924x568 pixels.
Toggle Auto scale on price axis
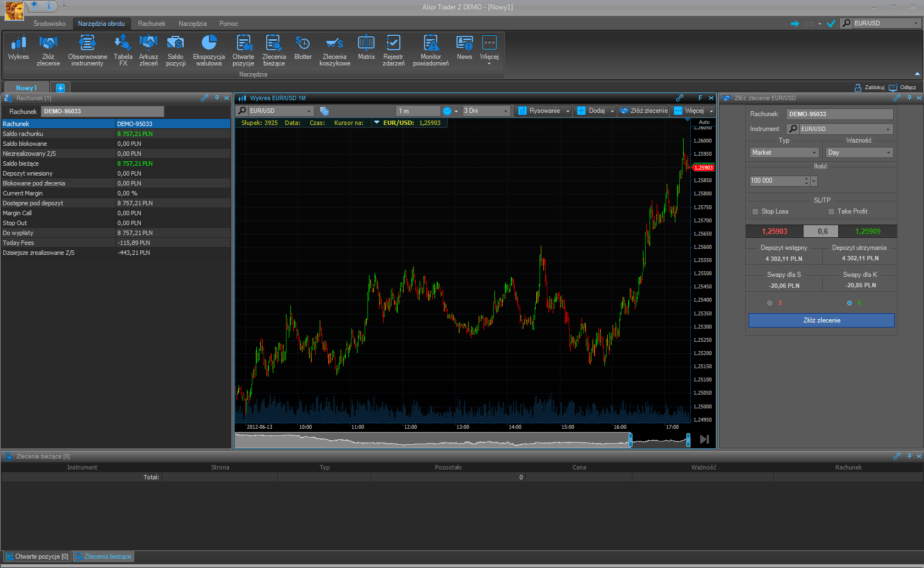coord(704,122)
